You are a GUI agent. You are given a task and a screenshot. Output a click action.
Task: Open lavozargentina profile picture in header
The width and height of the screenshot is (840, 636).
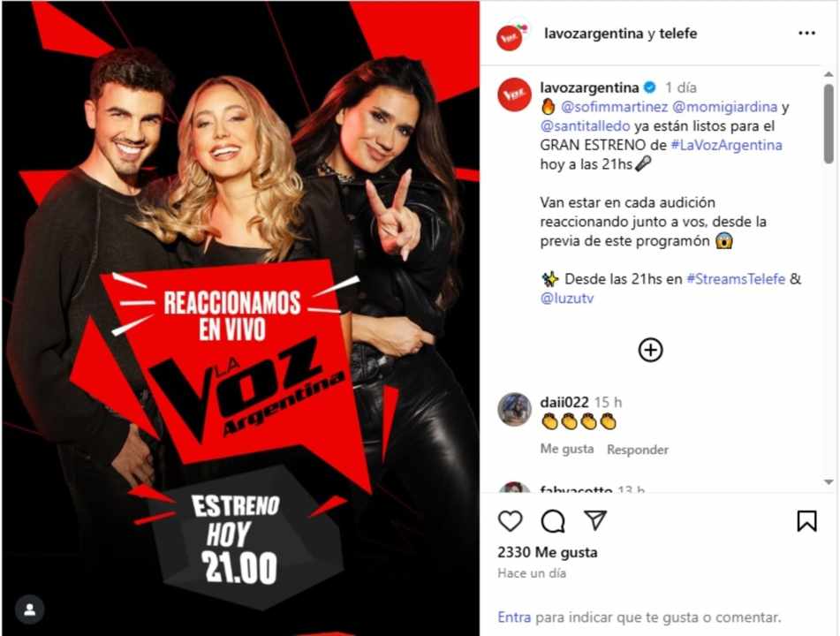(510, 37)
